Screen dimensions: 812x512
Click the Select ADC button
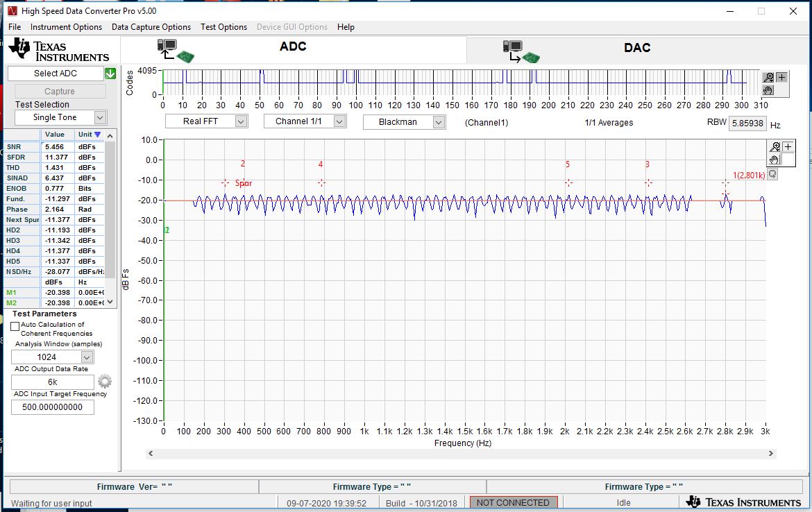(56, 74)
